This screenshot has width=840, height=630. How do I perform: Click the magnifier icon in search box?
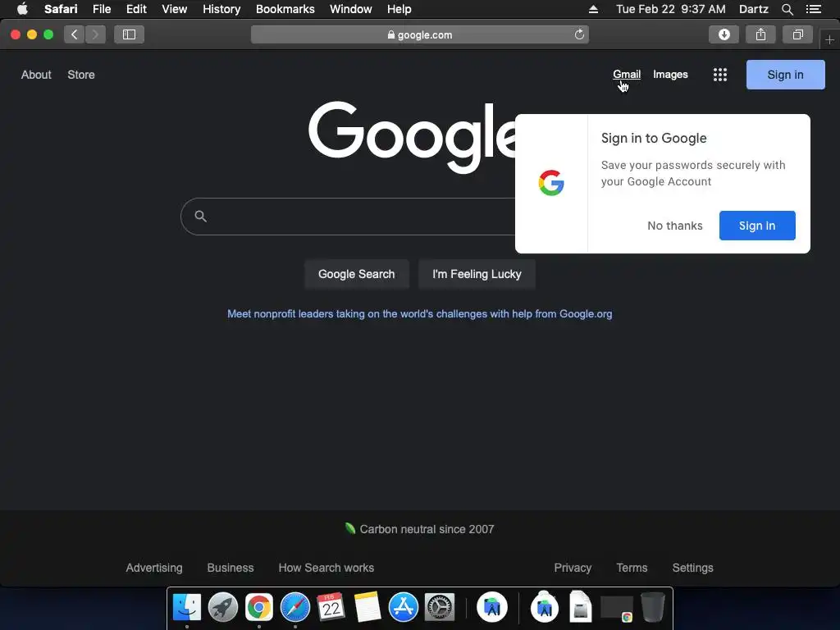200,217
